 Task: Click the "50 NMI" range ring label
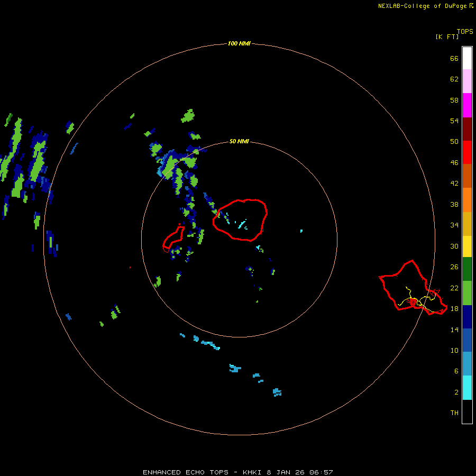click(x=239, y=141)
